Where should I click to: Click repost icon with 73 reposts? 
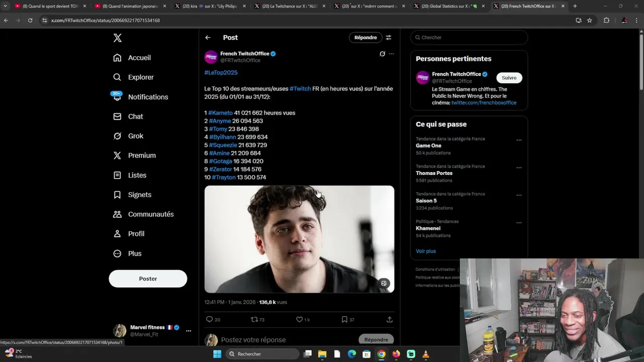coord(254,320)
